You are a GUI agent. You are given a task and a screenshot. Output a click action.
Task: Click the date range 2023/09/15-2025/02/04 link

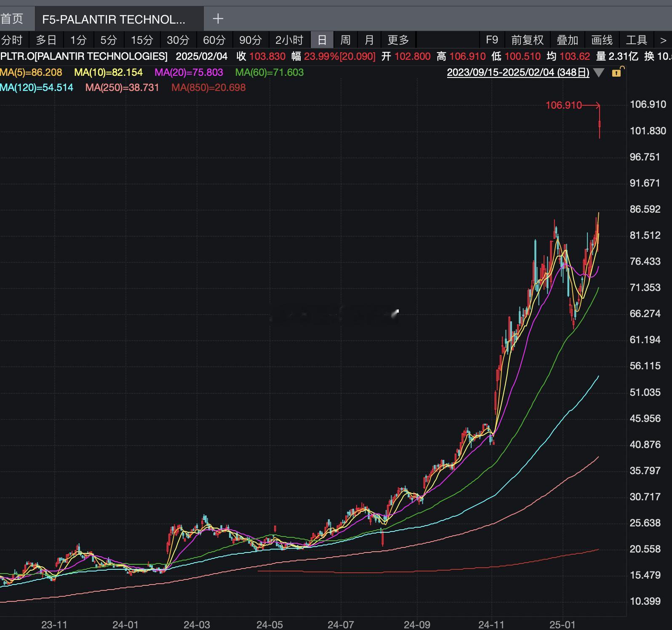coord(518,72)
